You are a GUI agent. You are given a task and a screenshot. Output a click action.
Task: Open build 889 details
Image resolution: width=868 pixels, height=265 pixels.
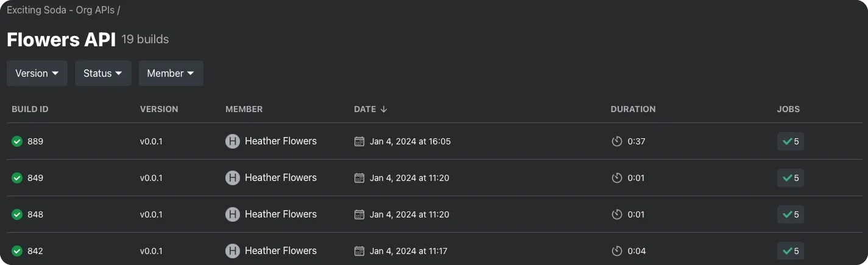(35, 141)
